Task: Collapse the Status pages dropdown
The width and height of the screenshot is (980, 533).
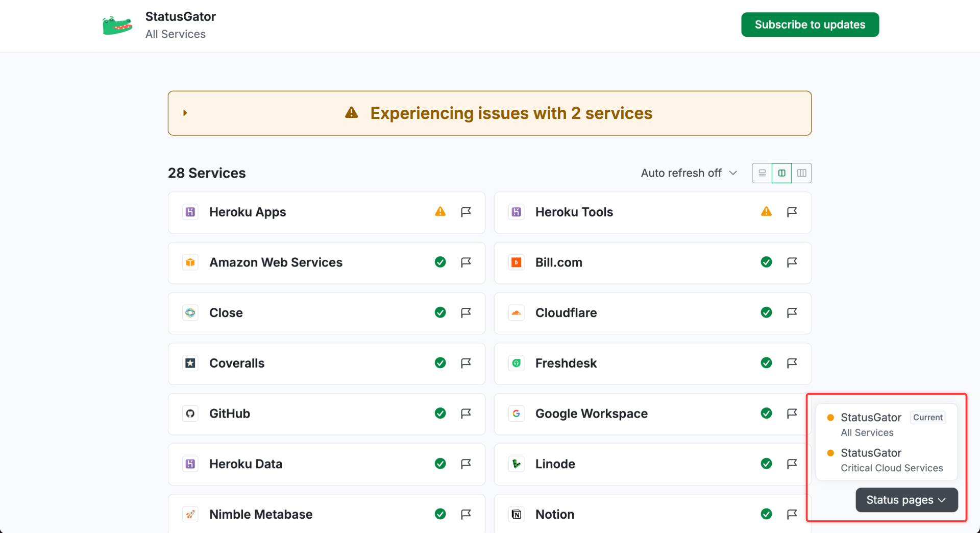Action: [x=906, y=500]
